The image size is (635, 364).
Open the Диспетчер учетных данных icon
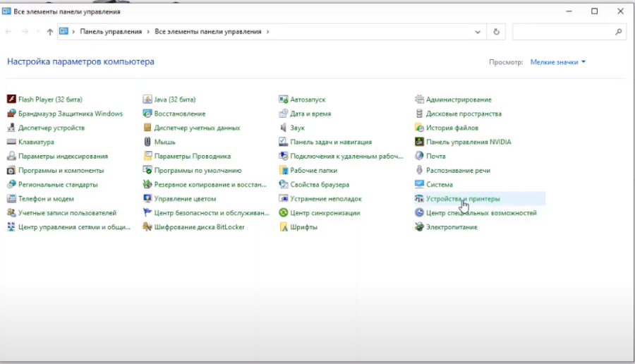[x=147, y=128]
